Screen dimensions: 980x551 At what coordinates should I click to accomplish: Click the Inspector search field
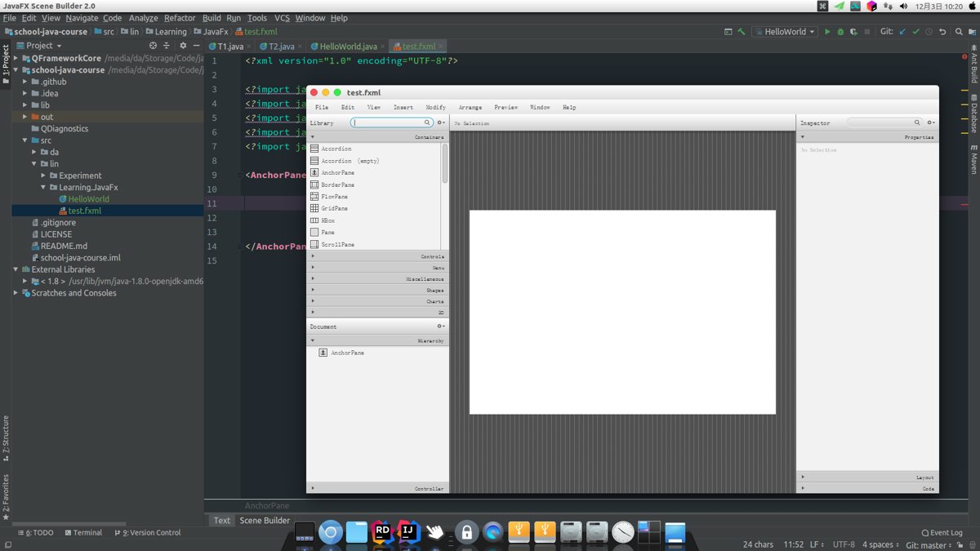coord(884,122)
